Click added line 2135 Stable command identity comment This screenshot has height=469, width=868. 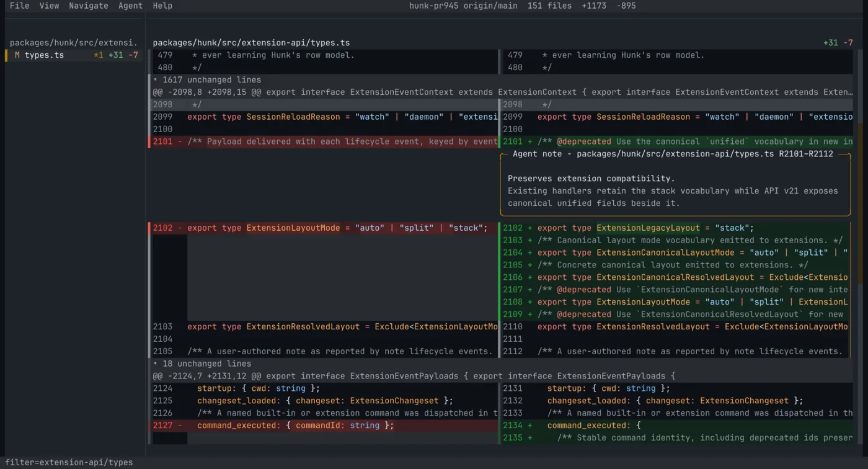click(677, 438)
